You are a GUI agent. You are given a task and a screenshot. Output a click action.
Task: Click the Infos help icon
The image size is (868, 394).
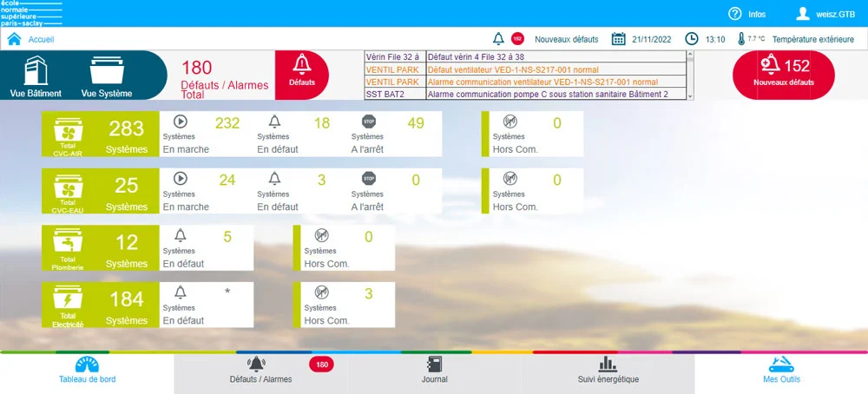[735, 14]
